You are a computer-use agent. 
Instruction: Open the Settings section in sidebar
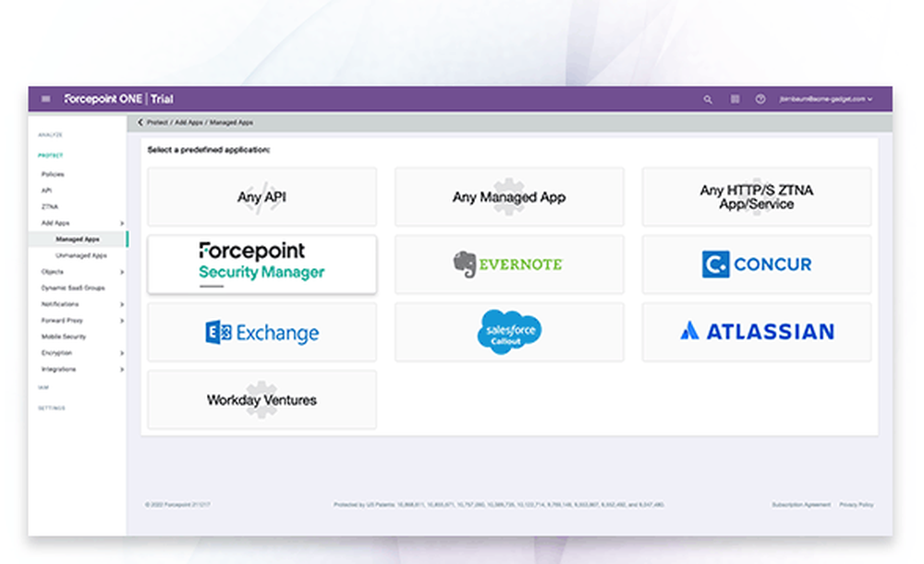52,409
